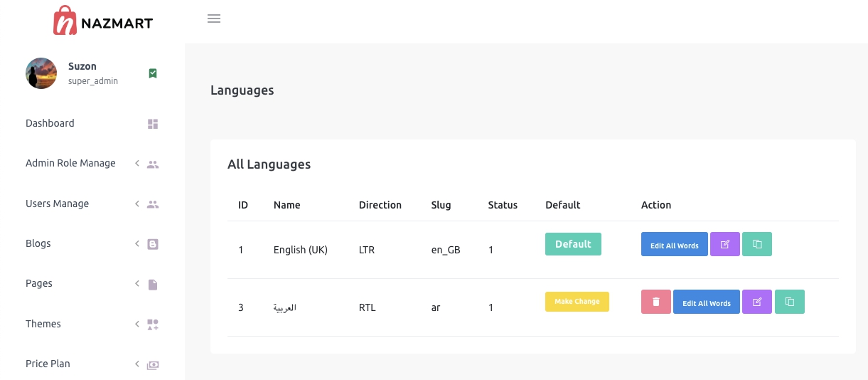Click Edit All Words for English (UK)
The height and width of the screenshot is (380, 868).
[674, 245]
